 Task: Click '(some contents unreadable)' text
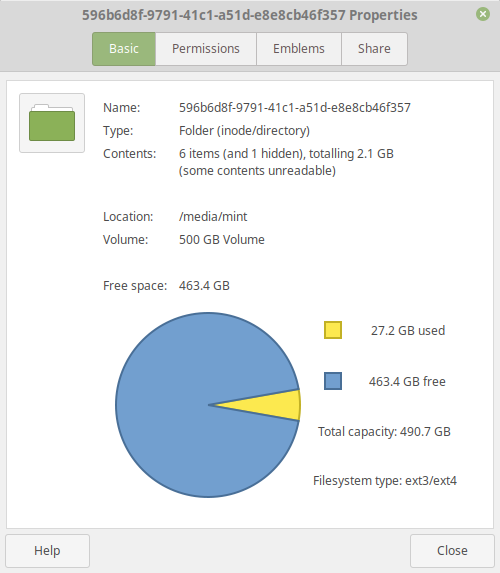click(x=257, y=171)
